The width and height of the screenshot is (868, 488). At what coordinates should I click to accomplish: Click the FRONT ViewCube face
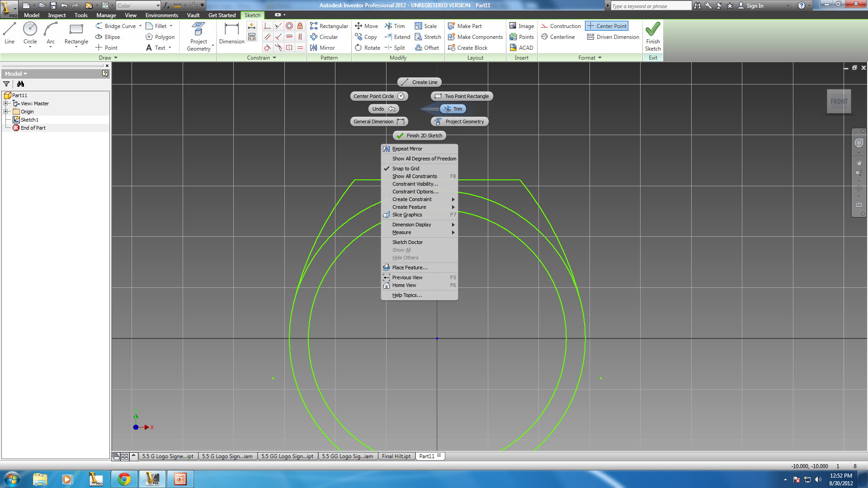pos(839,102)
